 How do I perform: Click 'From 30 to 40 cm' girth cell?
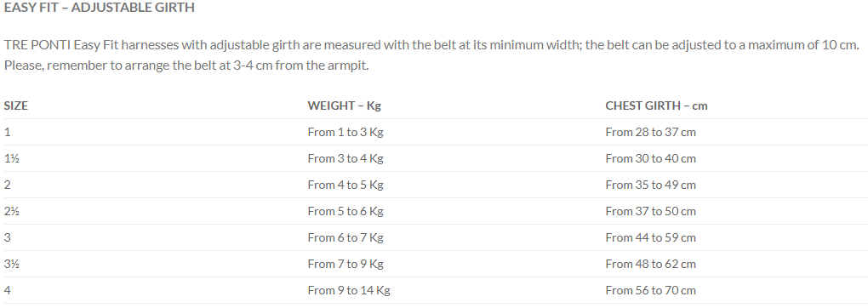(x=650, y=158)
